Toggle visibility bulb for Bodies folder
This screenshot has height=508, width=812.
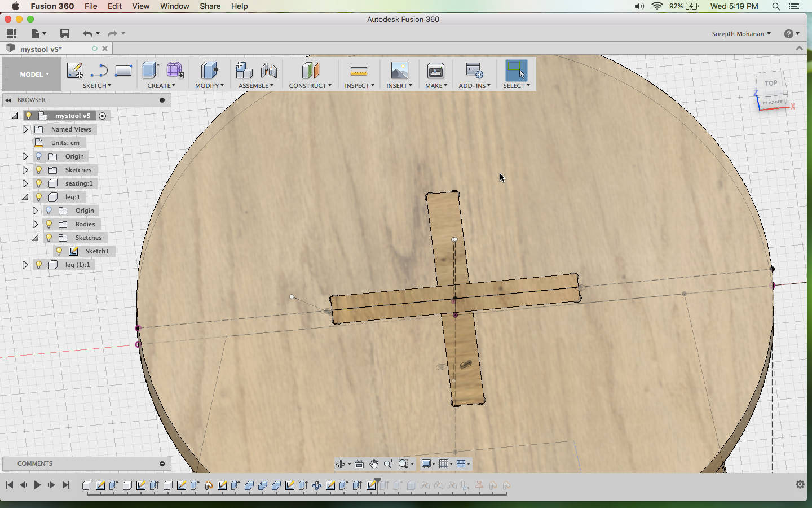coord(48,224)
